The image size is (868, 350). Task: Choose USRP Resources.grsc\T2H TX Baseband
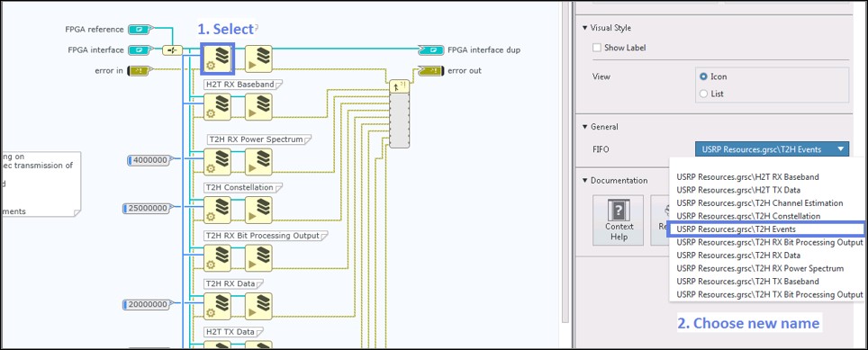click(x=766, y=282)
